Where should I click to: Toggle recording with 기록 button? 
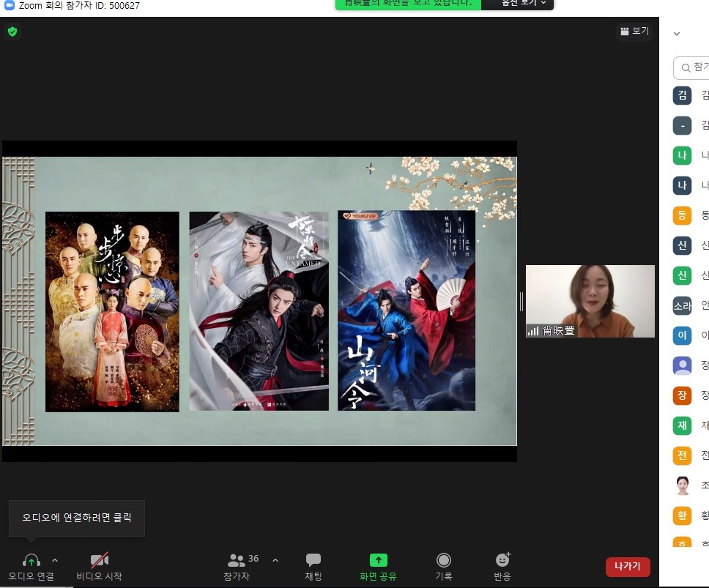(x=443, y=567)
